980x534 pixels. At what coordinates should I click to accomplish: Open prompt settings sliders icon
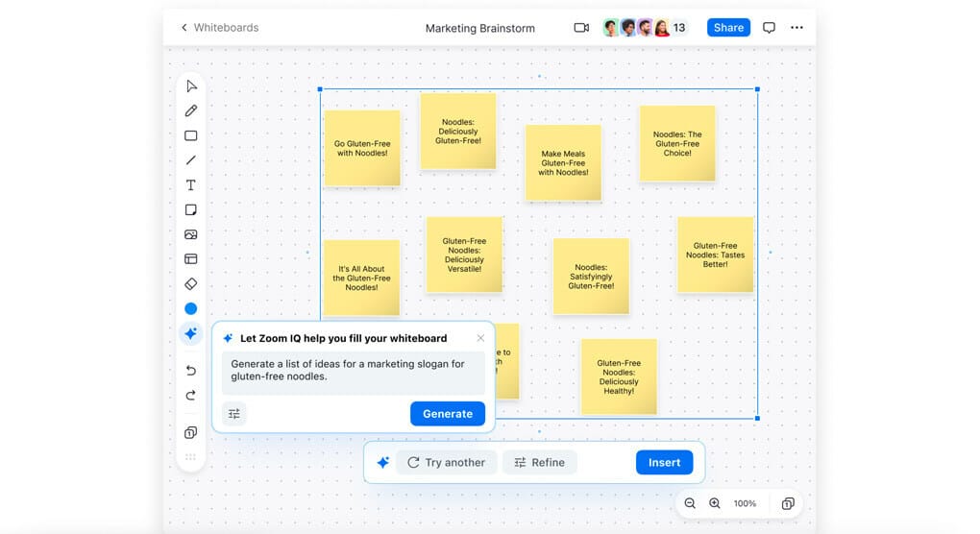234,413
